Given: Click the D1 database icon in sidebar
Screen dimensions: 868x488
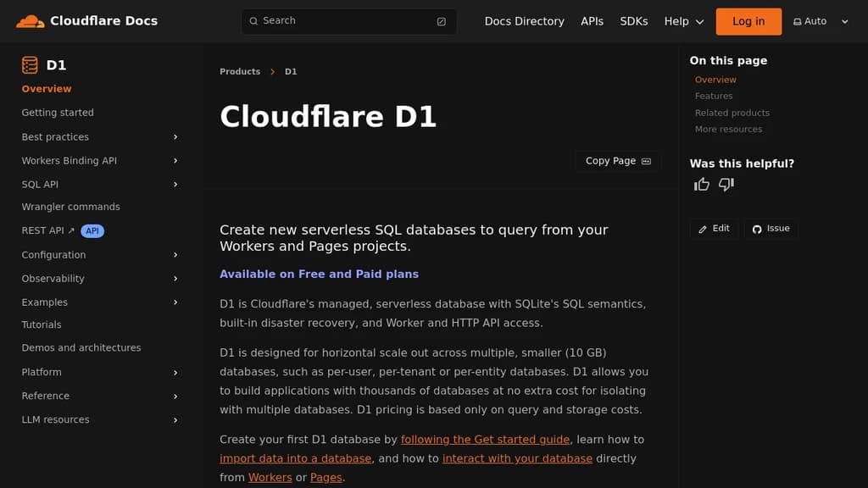Looking at the screenshot, I should (x=30, y=64).
